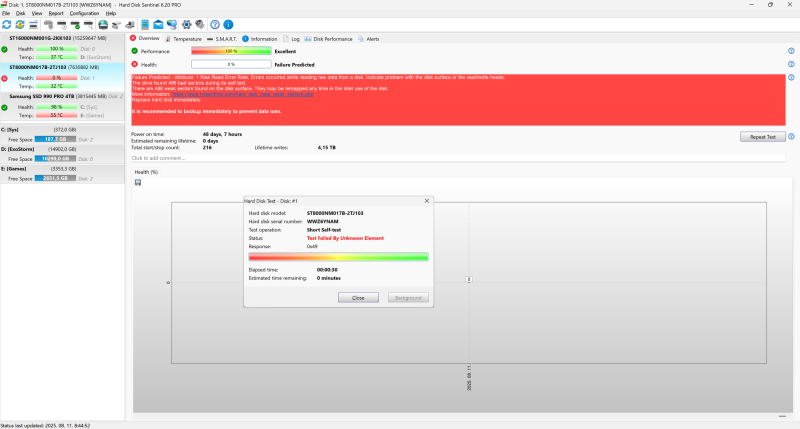
Task: Click the globe-shaped surface test toolbar icon
Action: coord(103,24)
